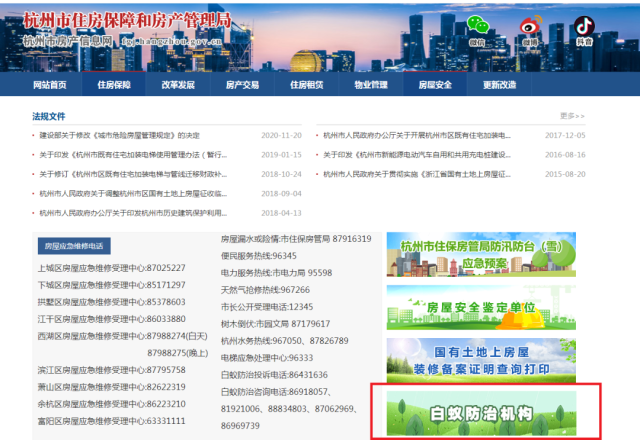The height and width of the screenshot is (440, 640).
Task: Select the 下城区房屋应急维修受理中心:85171297 line
Action: point(111,285)
